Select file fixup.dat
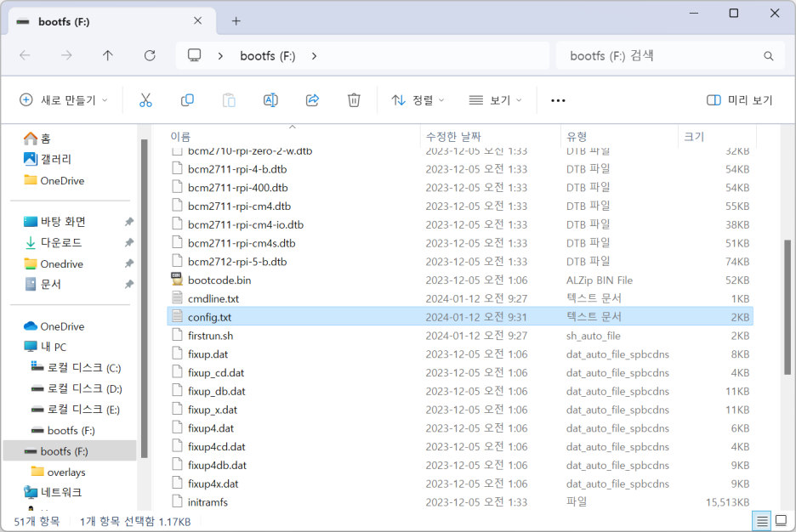 coord(208,354)
